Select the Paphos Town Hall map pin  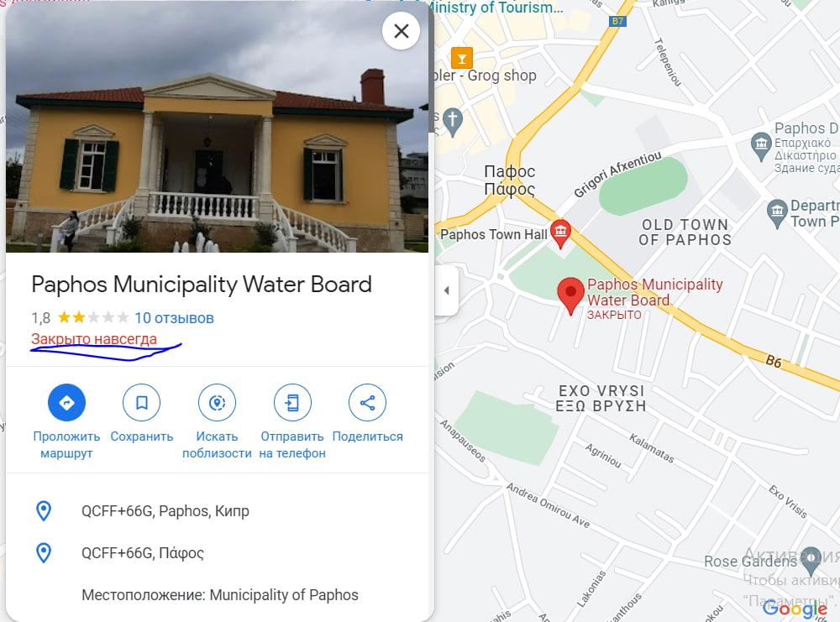tap(561, 233)
